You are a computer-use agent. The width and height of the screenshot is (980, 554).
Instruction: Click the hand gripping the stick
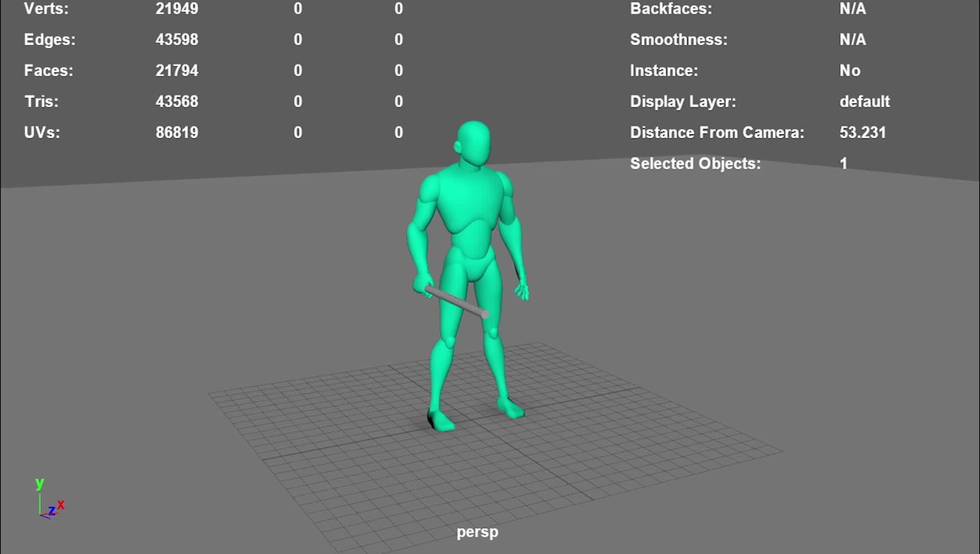pos(423,285)
